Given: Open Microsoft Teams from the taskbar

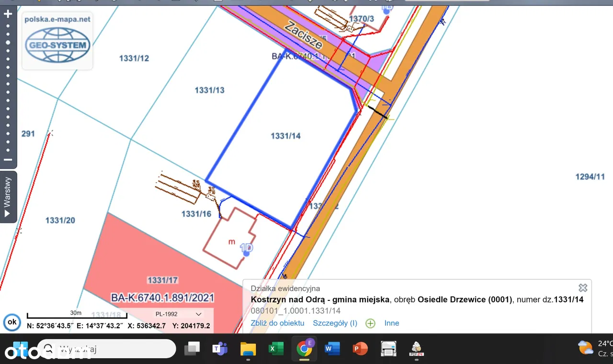Looking at the screenshot, I should pyautogui.click(x=220, y=349).
